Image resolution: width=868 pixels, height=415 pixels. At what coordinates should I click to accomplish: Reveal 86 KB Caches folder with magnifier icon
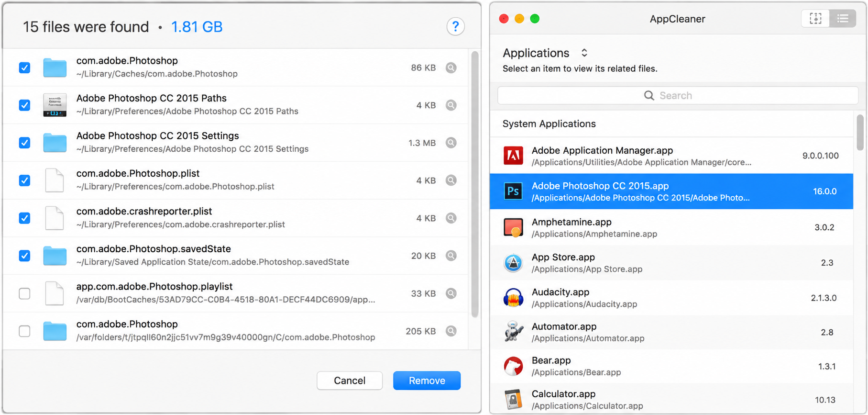coord(451,67)
